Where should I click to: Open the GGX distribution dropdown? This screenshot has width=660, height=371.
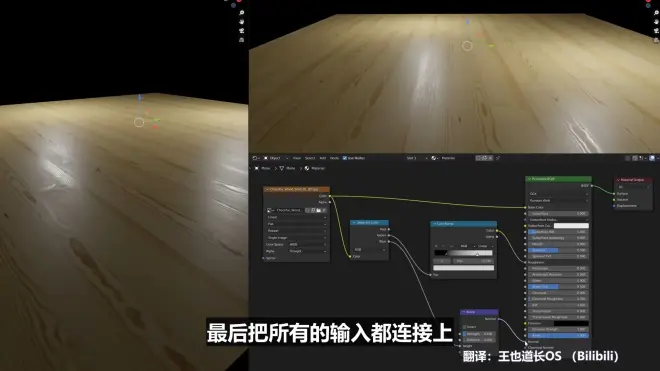(x=558, y=194)
